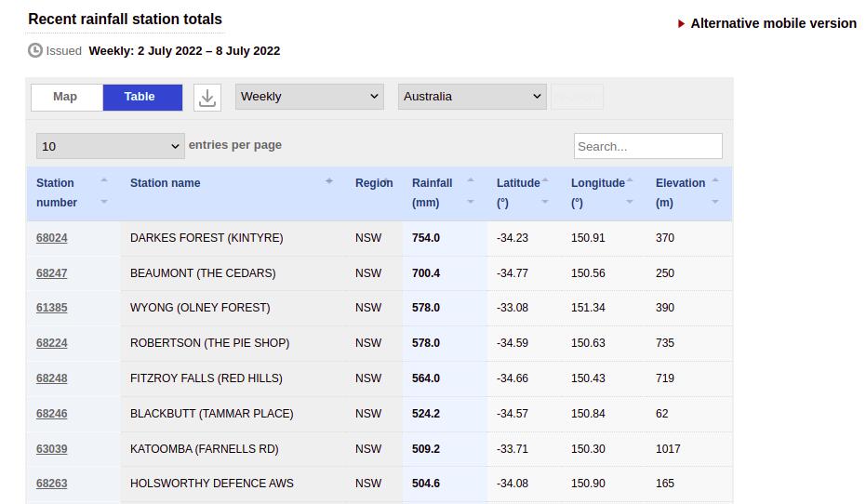Click rainfall value 524.2
The width and height of the screenshot is (866, 504).
tap(426, 414)
